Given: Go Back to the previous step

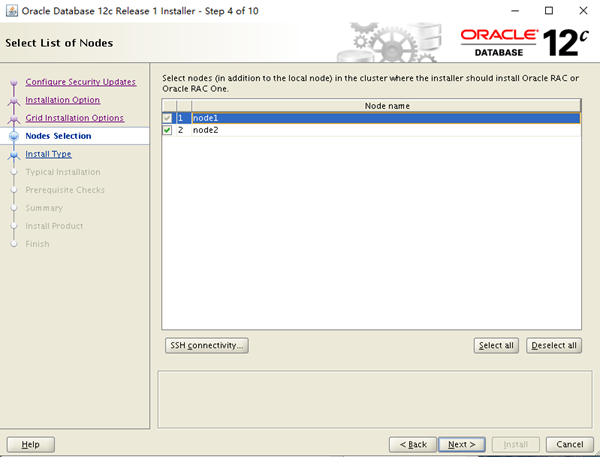Looking at the screenshot, I should (413, 444).
